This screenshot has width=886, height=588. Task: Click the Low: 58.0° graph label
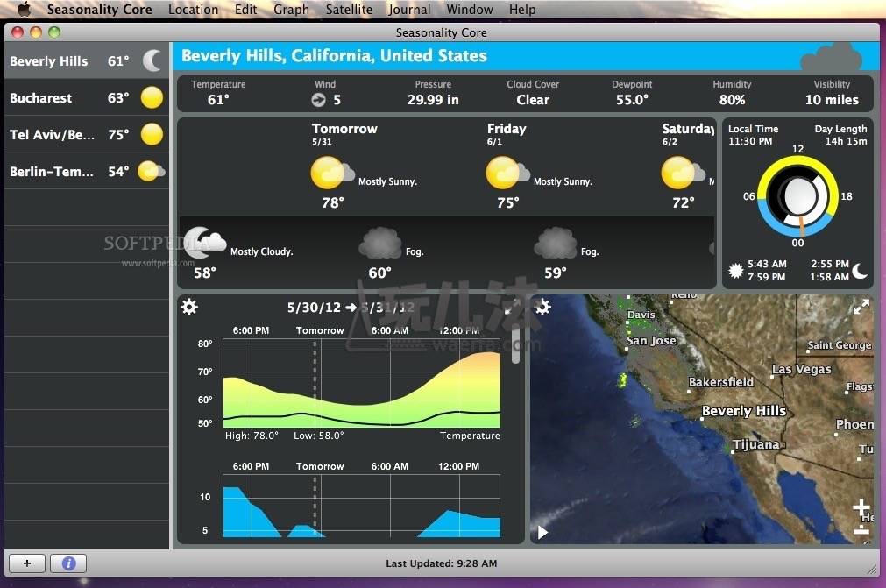coord(319,436)
